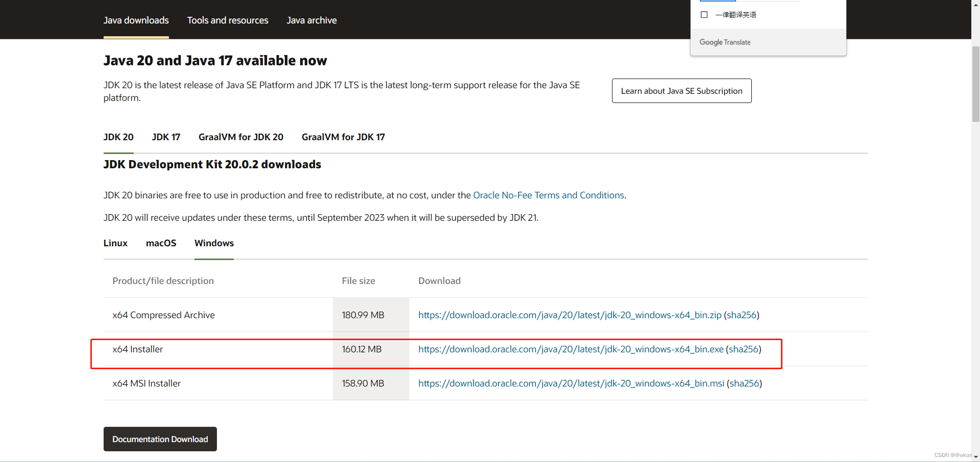Image resolution: width=980 pixels, height=462 pixels.
Task: Open sha256 for the MSI installer
Action: tap(744, 383)
